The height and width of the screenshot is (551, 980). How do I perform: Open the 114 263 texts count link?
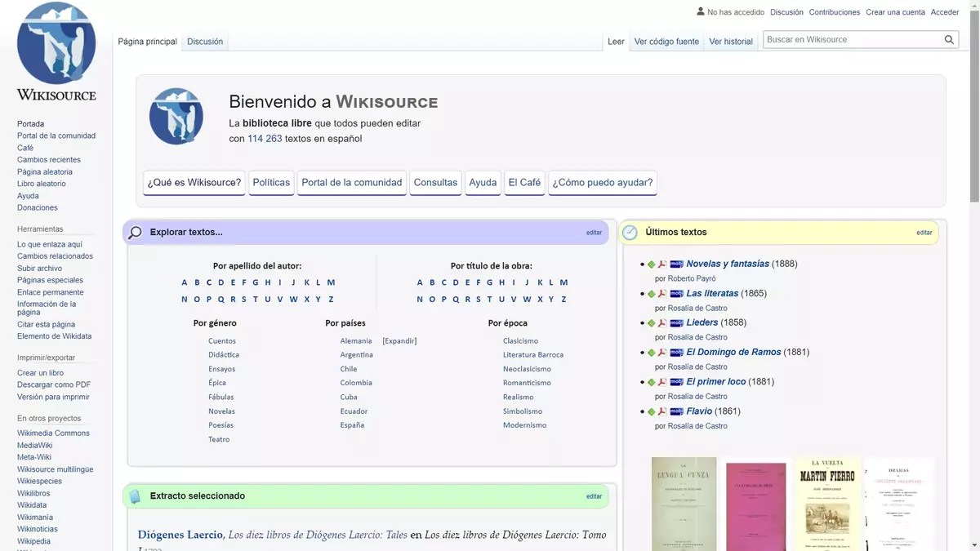(265, 139)
